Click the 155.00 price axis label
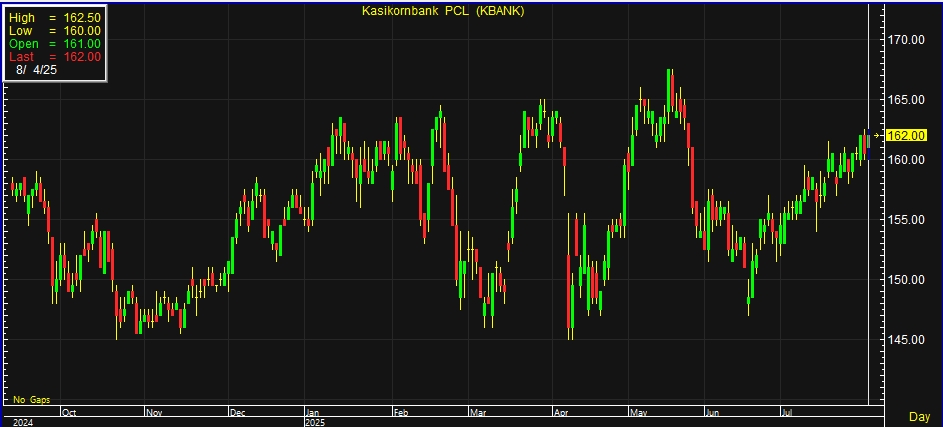The width and height of the screenshot is (943, 427). pyautogui.click(x=906, y=220)
